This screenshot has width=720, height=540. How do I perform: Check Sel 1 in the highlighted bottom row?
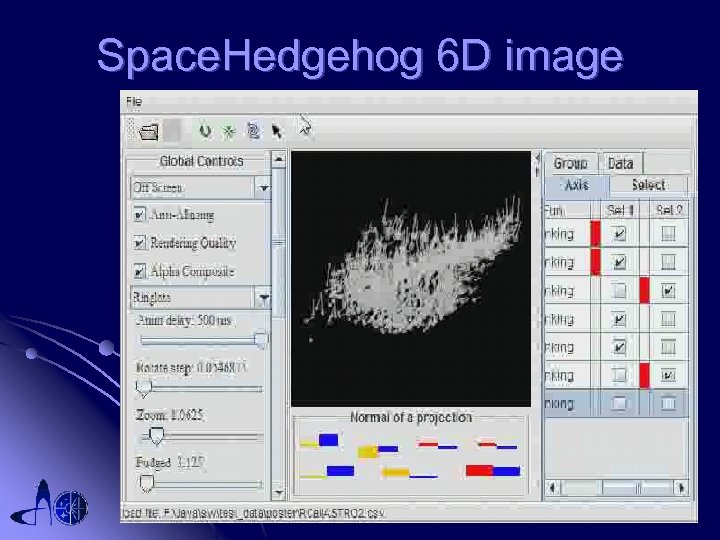pos(619,404)
